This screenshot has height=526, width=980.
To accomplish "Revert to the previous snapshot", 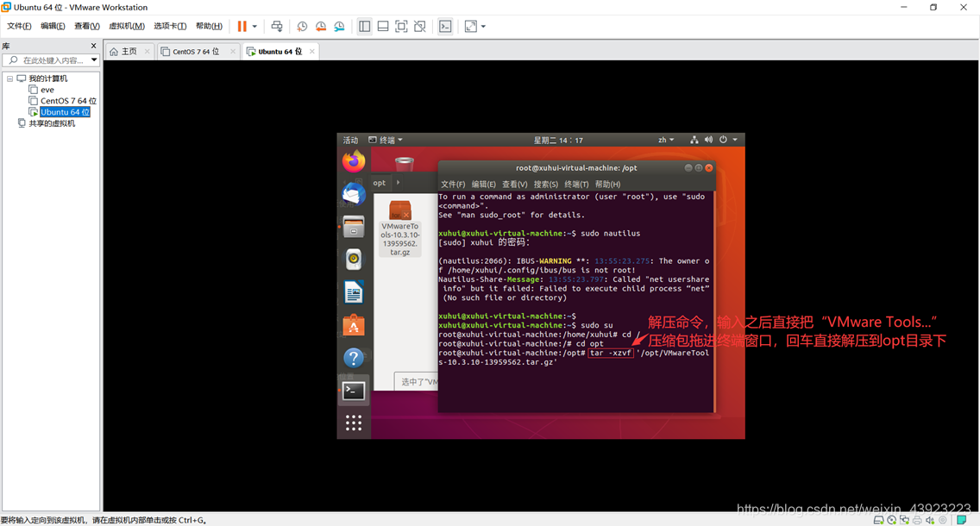I will coord(321,26).
